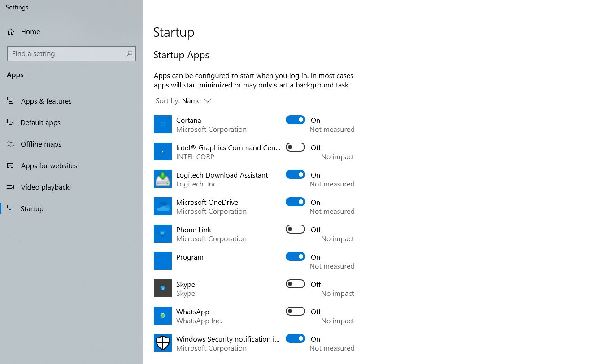
Task: Disable Logitech Download Assistant startup
Action: [296, 174]
